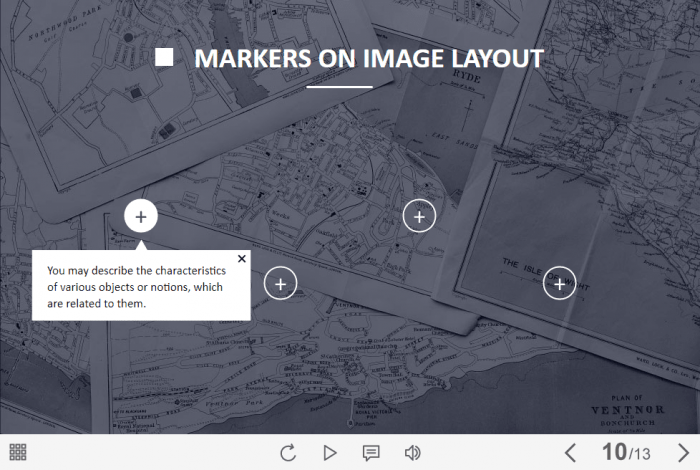Collapse the white marker above the tooltip
The width and height of the screenshot is (700, 470).
point(141,216)
